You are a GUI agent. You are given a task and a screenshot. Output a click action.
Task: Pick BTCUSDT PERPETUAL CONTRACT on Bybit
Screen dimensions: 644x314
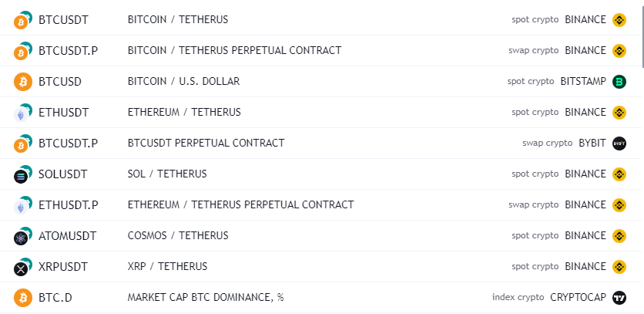tap(206, 143)
